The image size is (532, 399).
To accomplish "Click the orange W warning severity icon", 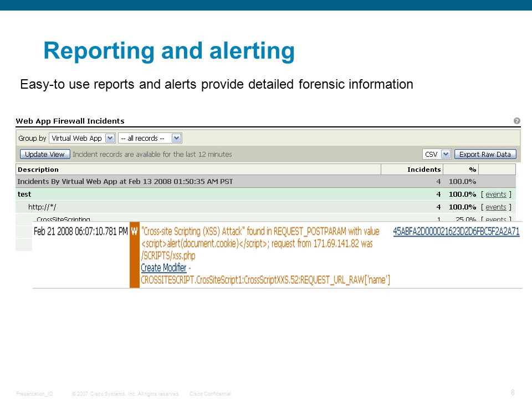I will tap(134, 232).
